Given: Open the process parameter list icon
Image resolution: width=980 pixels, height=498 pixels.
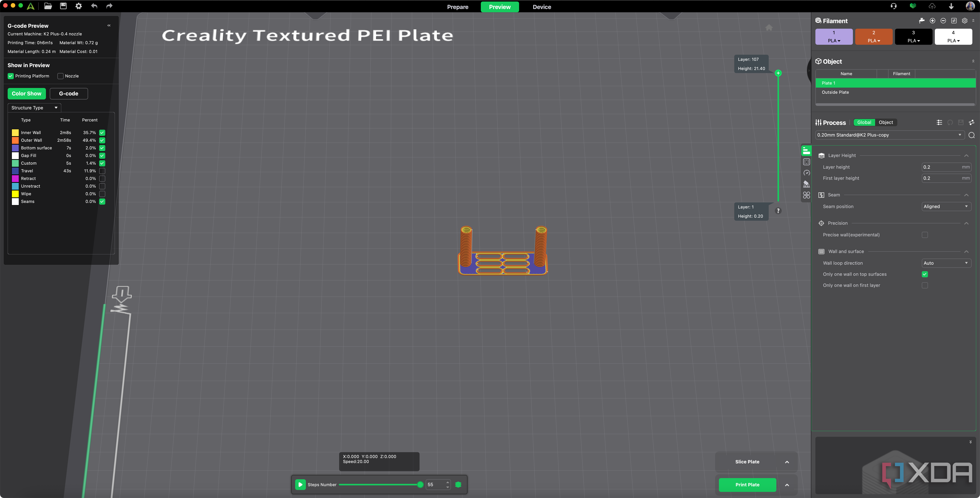Looking at the screenshot, I should click(x=939, y=122).
